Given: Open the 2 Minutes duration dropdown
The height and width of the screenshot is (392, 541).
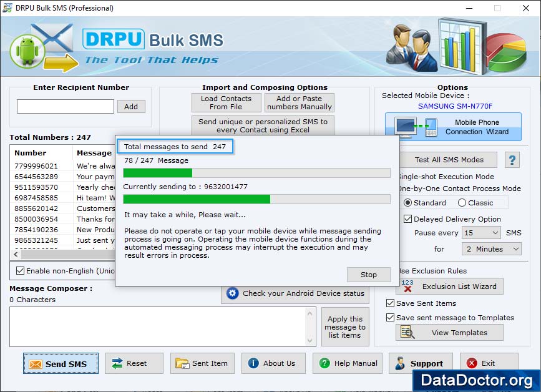Looking at the screenshot, I should (491, 249).
